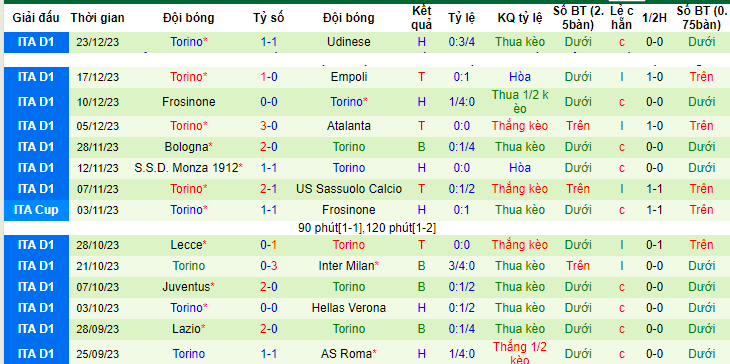Click Atalanta team link
Image resolution: width=730 pixels, height=364 pixels.
click(348, 126)
